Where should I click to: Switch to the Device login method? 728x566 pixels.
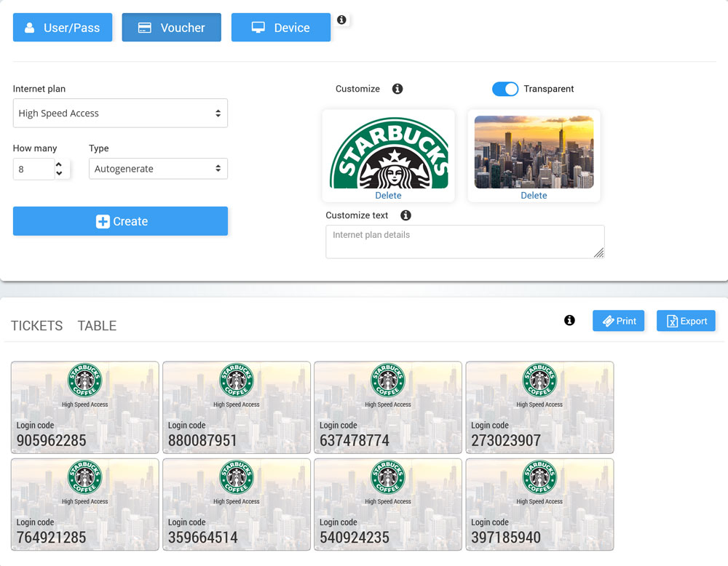(281, 28)
